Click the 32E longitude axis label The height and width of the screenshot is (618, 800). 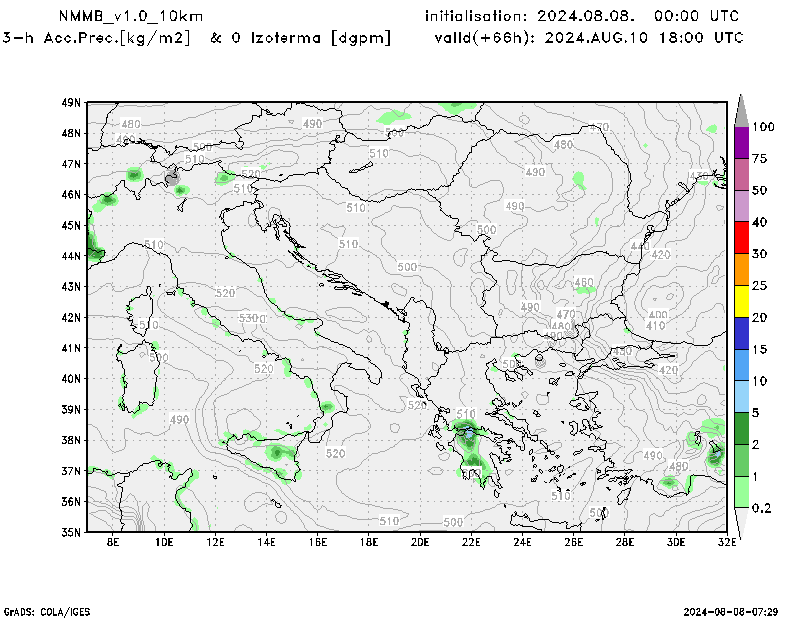727,542
